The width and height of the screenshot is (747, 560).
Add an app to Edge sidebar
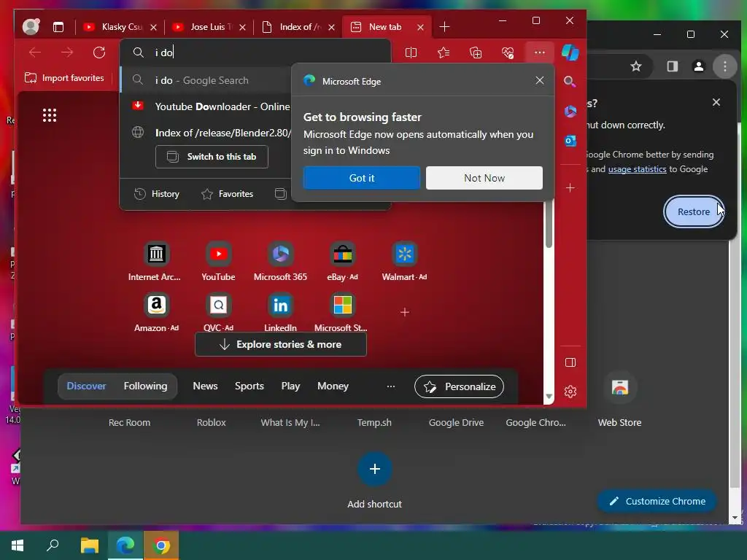570,188
